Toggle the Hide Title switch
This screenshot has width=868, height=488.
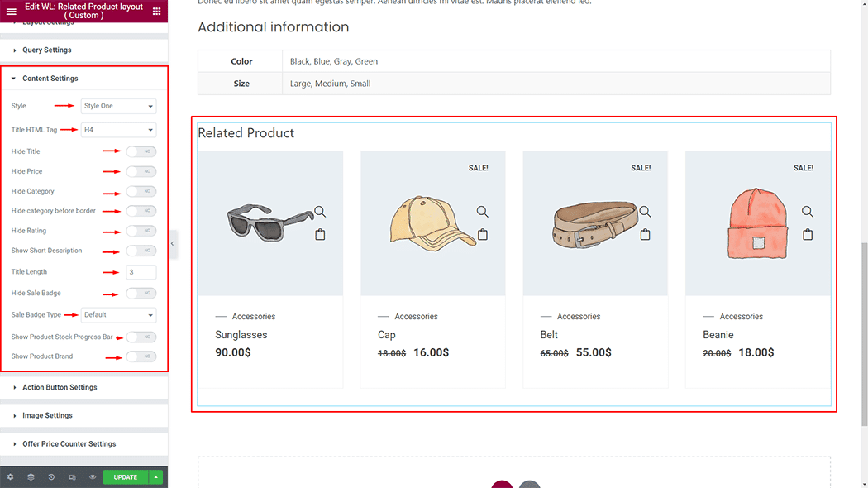tap(141, 151)
